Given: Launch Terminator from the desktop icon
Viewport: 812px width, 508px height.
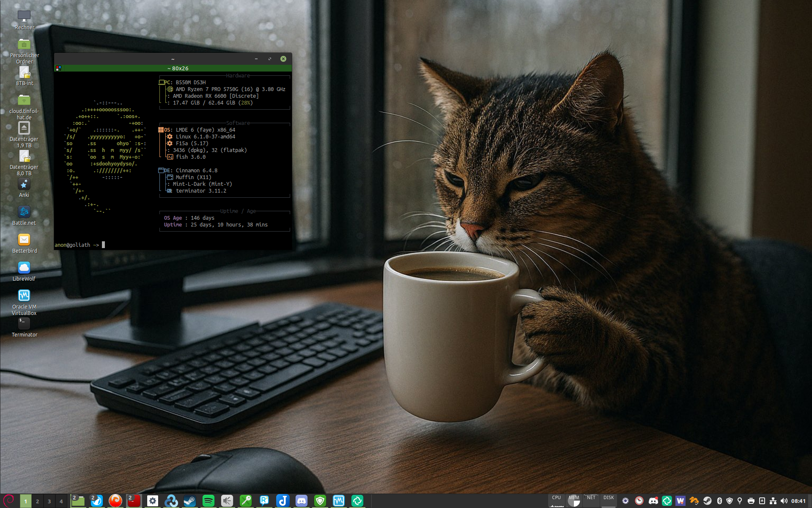Looking at the screenshot, I should [24, 327].
